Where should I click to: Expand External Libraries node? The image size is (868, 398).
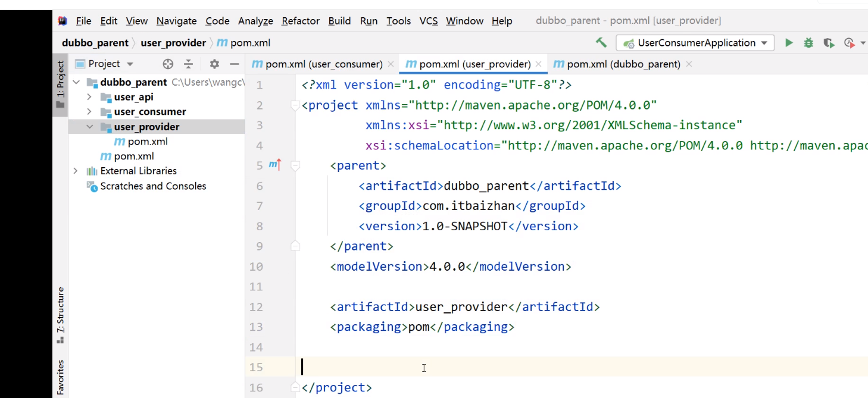pos(75,171)
